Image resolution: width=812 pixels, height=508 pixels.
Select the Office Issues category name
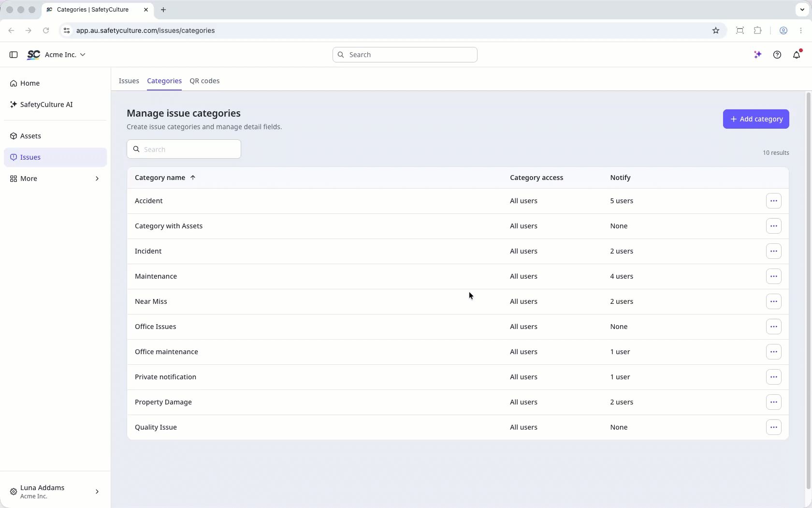[155, 327]
